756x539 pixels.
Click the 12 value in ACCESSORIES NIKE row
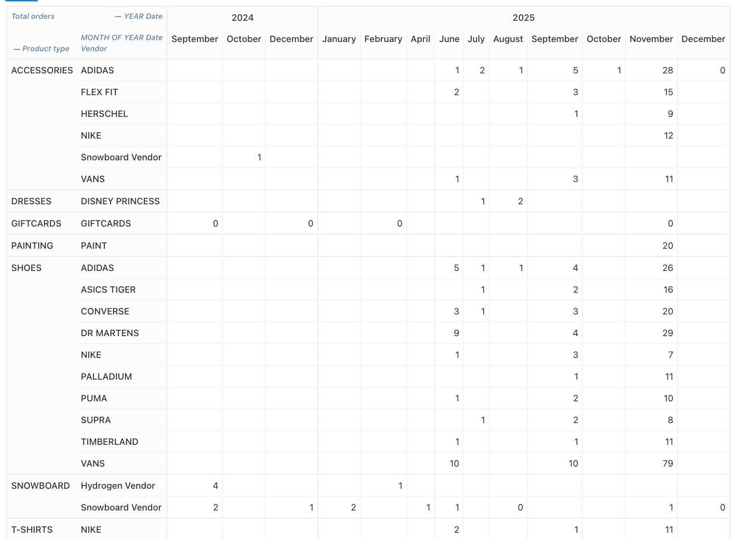pyautogui.click(x=668, y=136)
